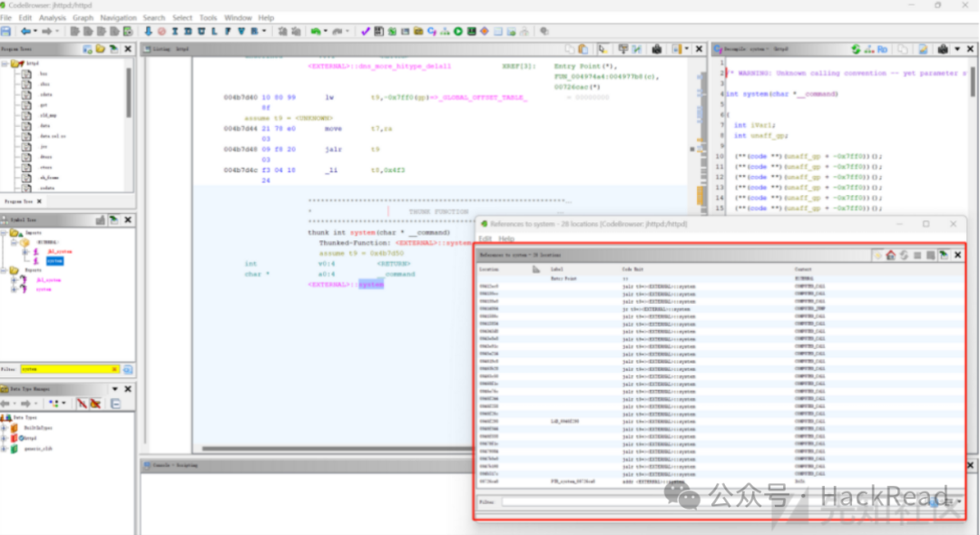Toggle the 'F' function navigation icon
The height and width of the screenshot is (535, 980).
coord(228,31)
